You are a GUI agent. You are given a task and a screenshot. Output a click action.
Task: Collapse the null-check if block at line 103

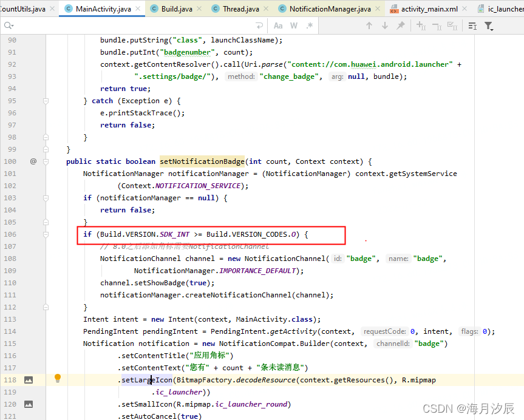coord(46,198)
